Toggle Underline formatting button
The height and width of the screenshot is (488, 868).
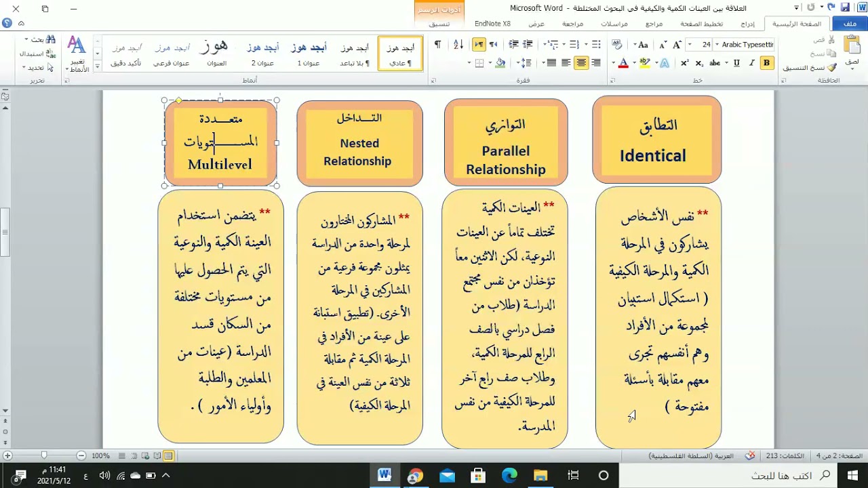coord(736,63)
